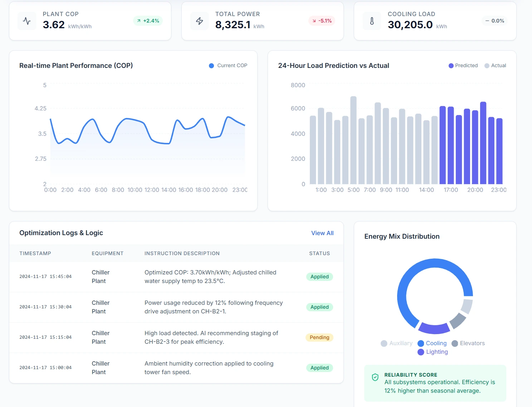Click the upward trend arrow in the +2.4% badge
Viewport: 532px width, 407px height.
coord(138,21)
